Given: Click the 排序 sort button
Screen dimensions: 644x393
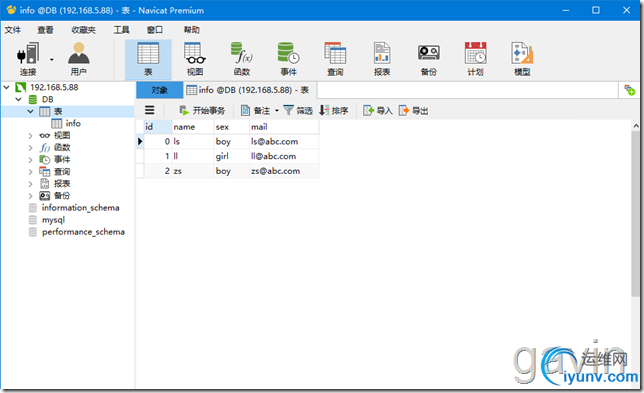Looking at the screenshot, I should coord(334,110).
